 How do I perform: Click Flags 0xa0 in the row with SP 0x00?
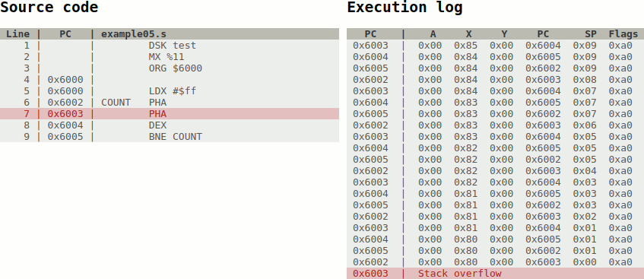click(x=620, y=262)
